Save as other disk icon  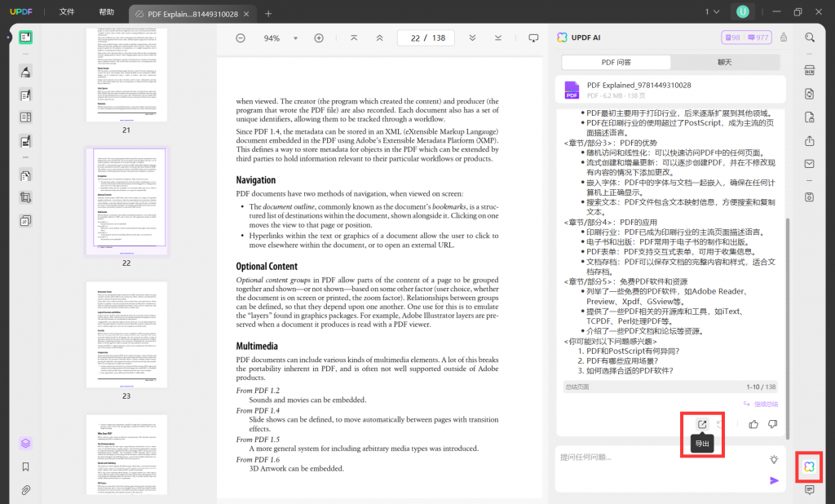point(810,197)
